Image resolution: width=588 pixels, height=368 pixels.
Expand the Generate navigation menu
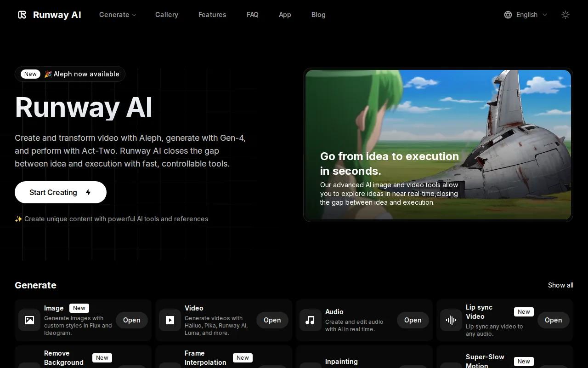coord(118,15)
